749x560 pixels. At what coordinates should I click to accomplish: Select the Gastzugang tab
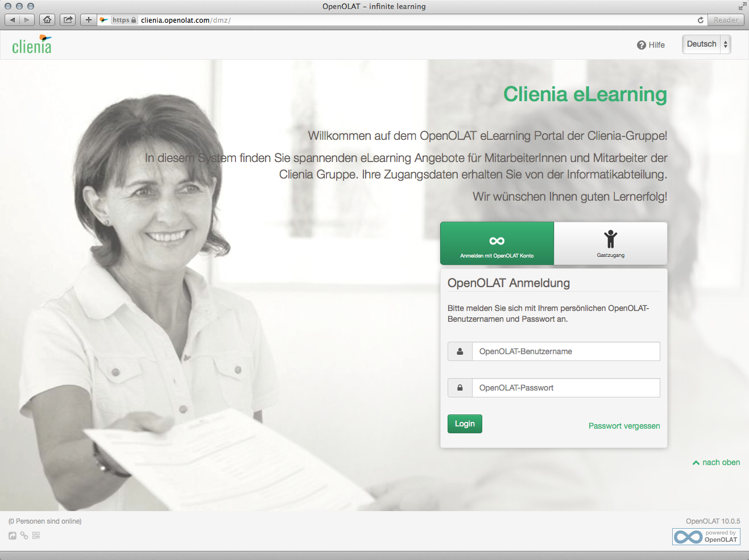[611, 243]
